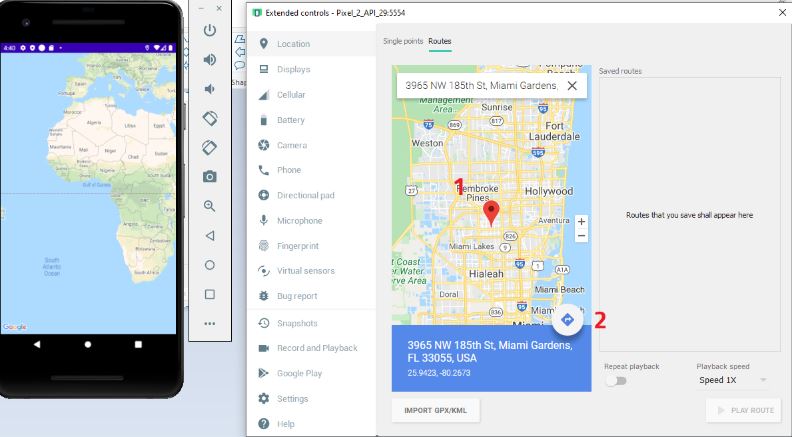Close the Extended controls window
This screenshot has height=437, width=792.
click(782, 13)
